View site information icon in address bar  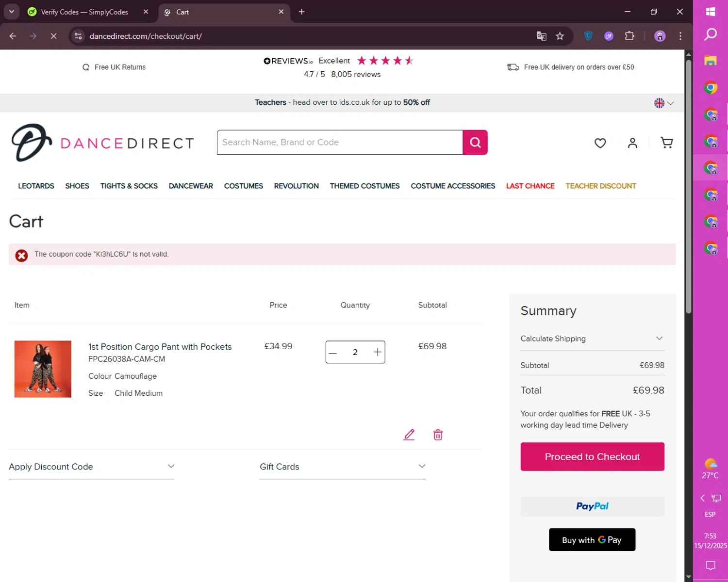pyautogui.click(x=78, y=36)
